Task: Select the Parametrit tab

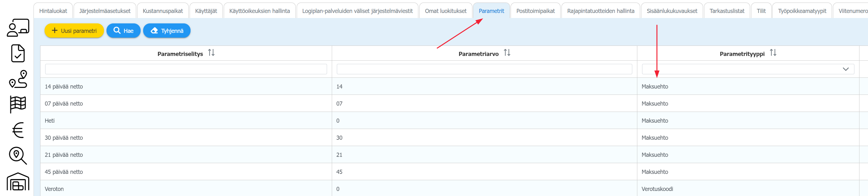Action: (491, 11)
